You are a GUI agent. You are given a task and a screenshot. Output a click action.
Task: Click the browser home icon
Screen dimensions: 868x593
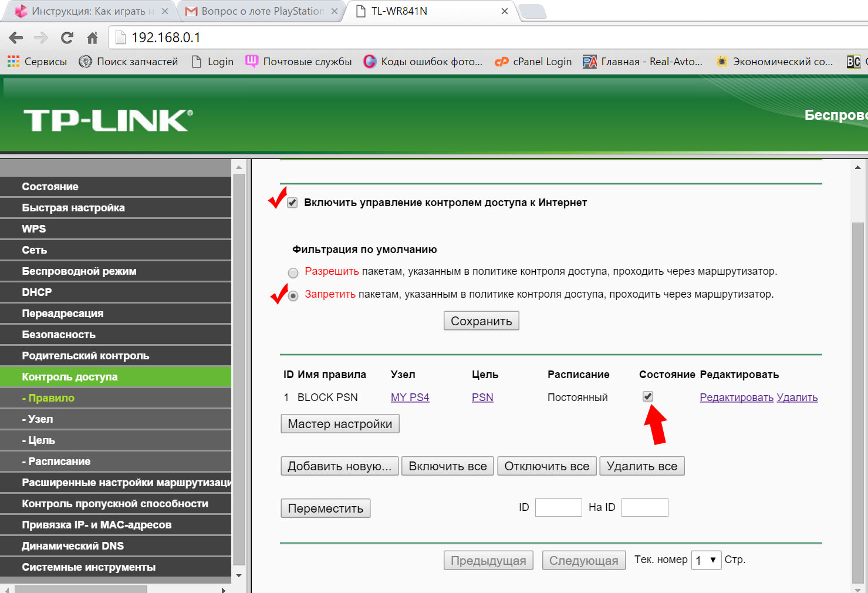pyautogui.click(x=92, y=38)
